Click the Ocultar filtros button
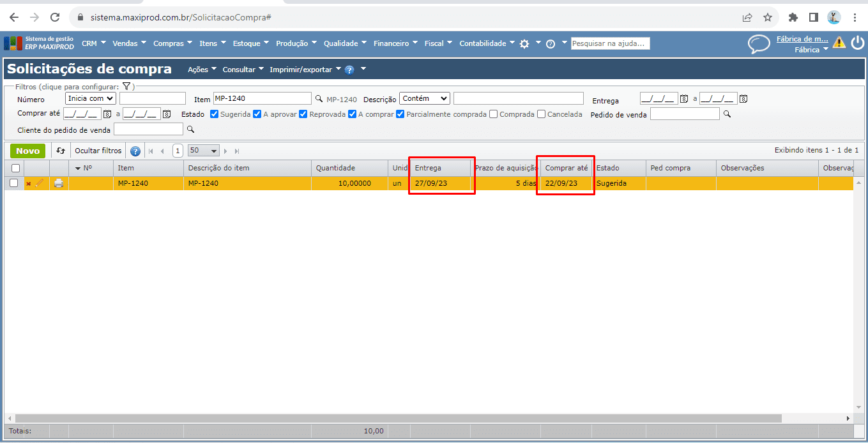This screenshot has width=868, height=443. click(x=98, y=151)
